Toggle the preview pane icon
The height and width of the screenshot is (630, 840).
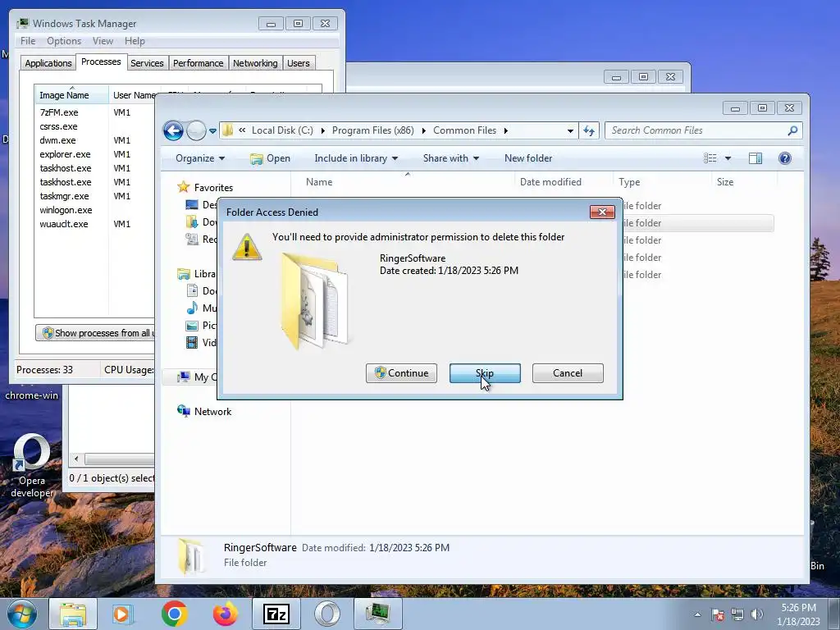tap(756, 158)
